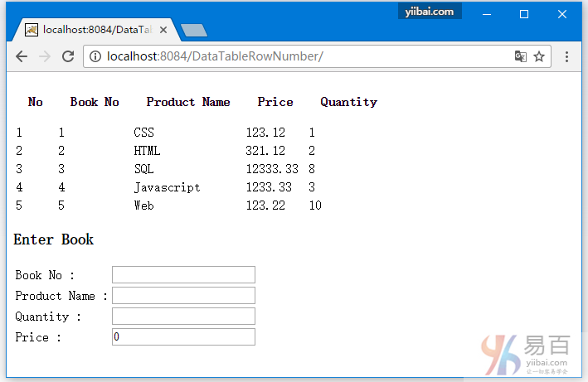Click the Price input field
This screenshot has height=382, width=588.
[x=183, y=337]
